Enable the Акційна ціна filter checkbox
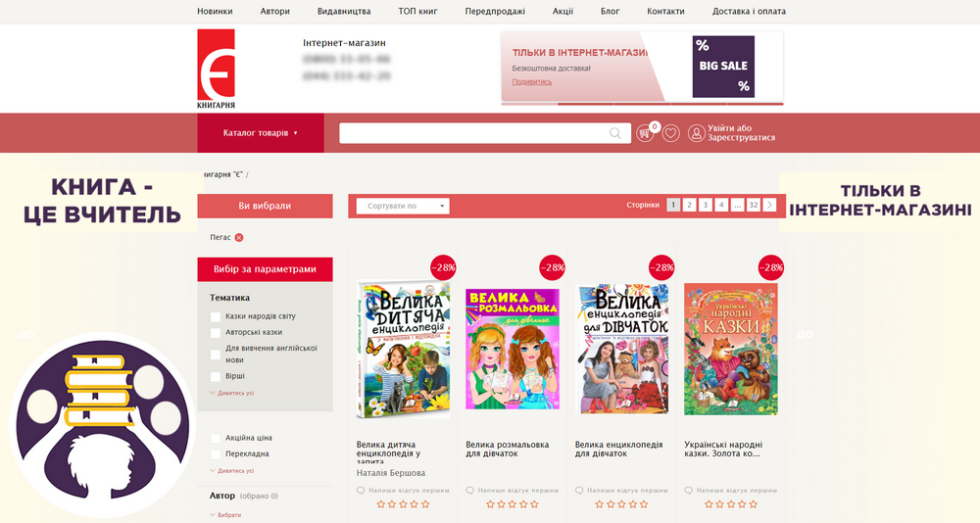The width and height of the screenshot is (980, 523). coord(216,438)
